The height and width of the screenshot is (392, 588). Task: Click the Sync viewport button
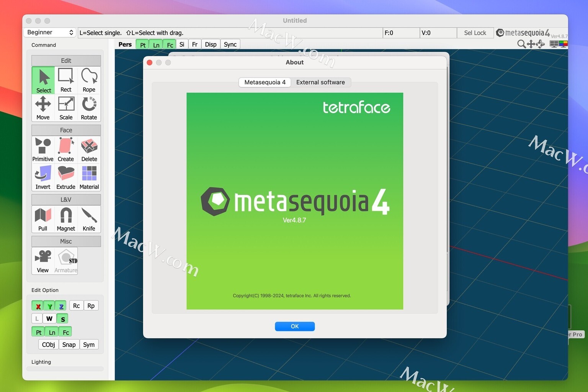[230, 44]
